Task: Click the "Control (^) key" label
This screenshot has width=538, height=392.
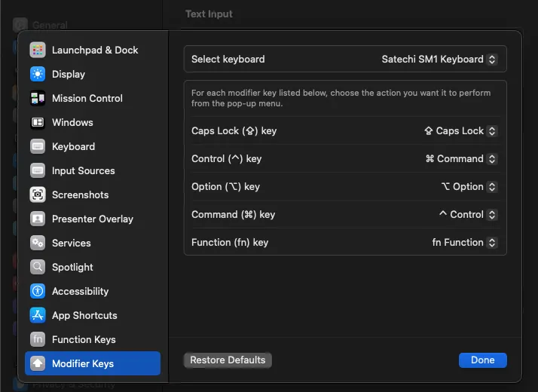Action: [x=227, y=158]
